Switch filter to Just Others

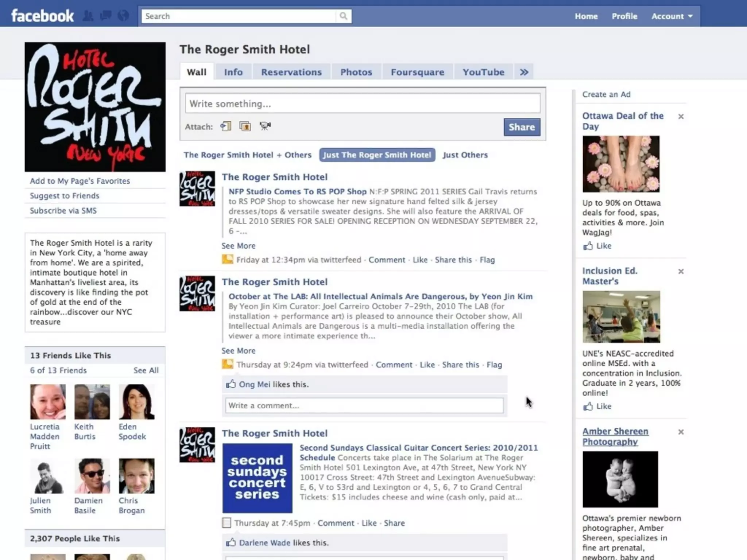point(465,155)
